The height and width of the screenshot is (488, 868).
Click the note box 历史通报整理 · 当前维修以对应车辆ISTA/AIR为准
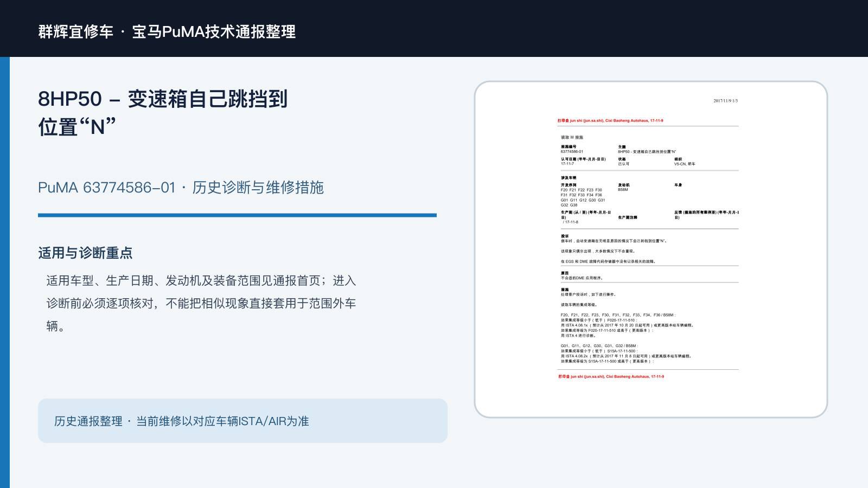point(242,421)
